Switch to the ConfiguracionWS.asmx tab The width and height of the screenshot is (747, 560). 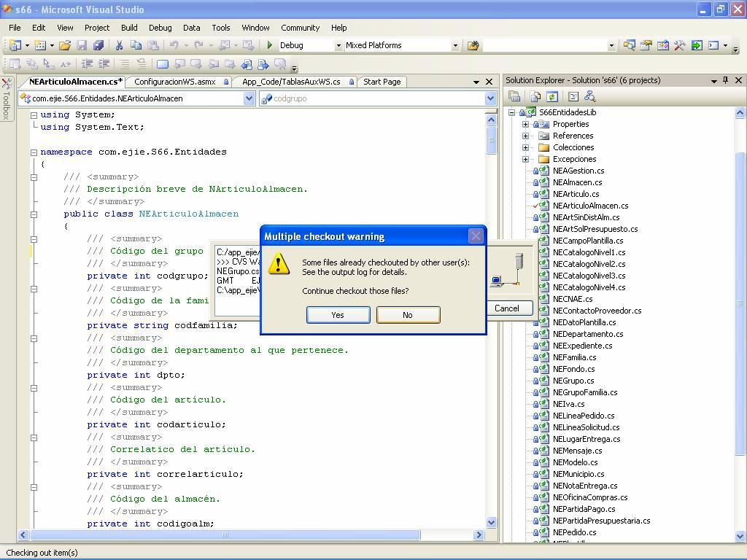point(175,82)
